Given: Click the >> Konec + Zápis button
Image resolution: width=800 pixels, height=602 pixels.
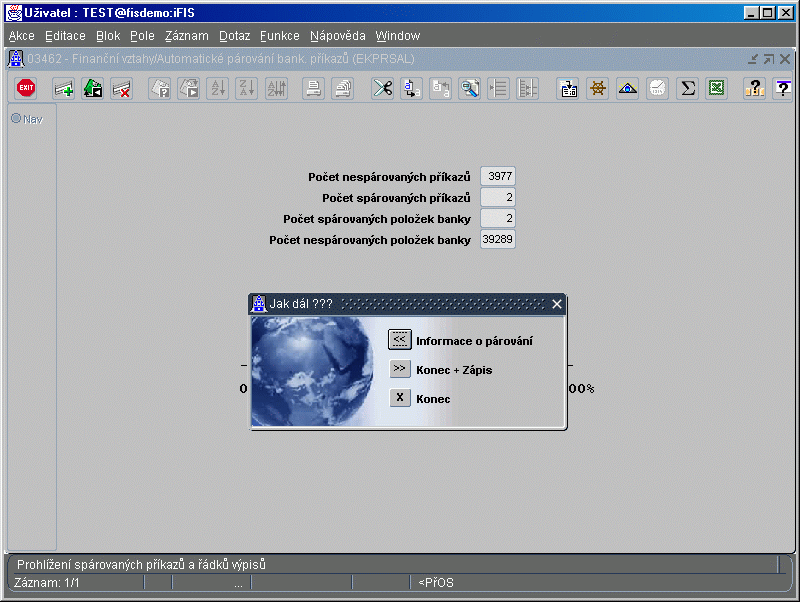Looking at the screenshot, I should (399, 368).
